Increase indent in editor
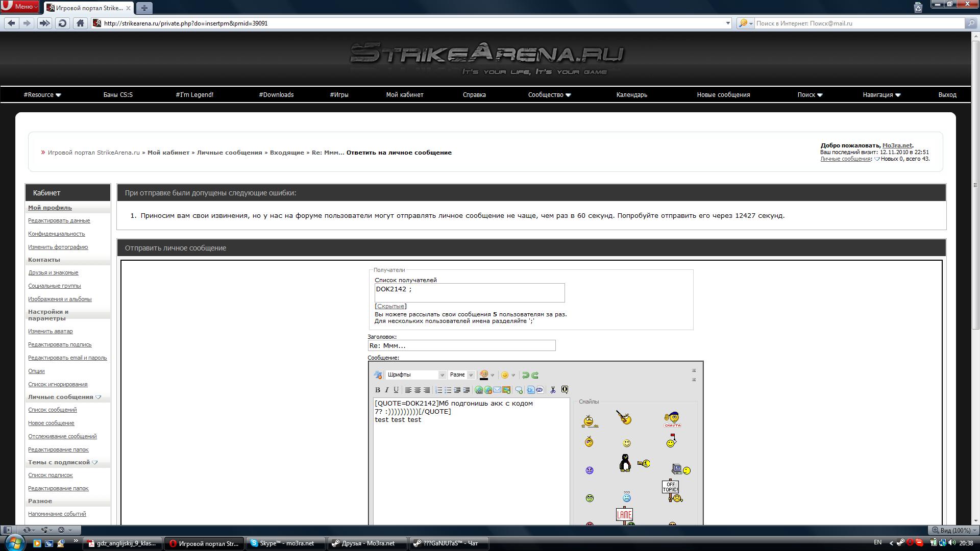Image resolution: width=980 pixels, height=551 pixels. point(467,390)
